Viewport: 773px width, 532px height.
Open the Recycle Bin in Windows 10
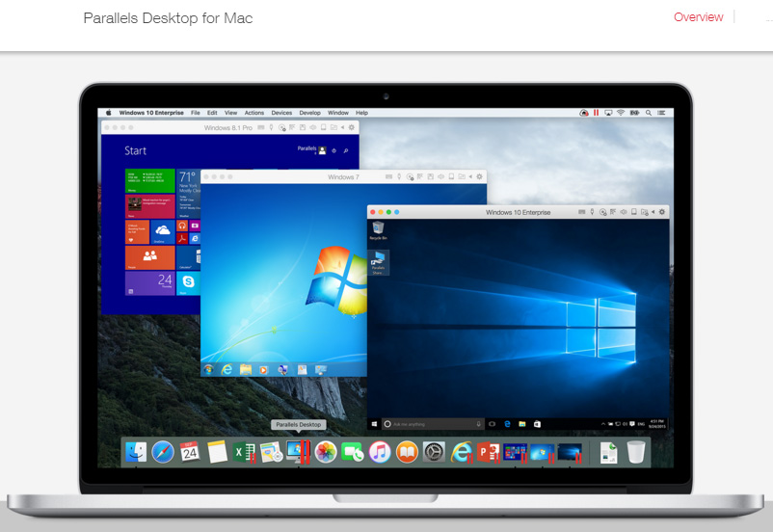point(378,230)
